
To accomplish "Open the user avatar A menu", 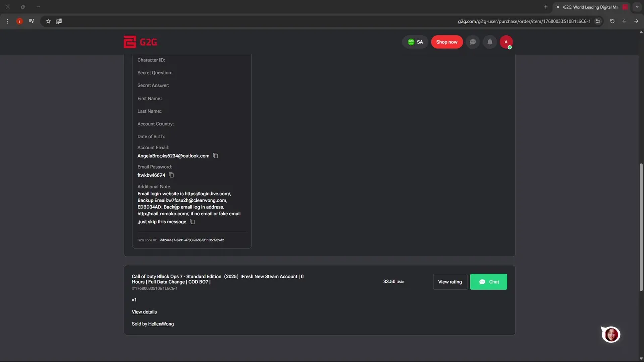I will 506,42.
